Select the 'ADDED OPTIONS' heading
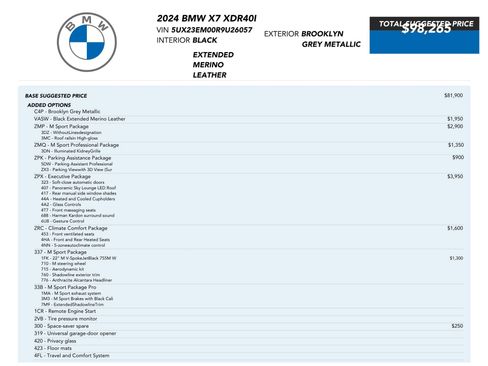This screenshot has height=366, width=488. [x=49, y=105]
